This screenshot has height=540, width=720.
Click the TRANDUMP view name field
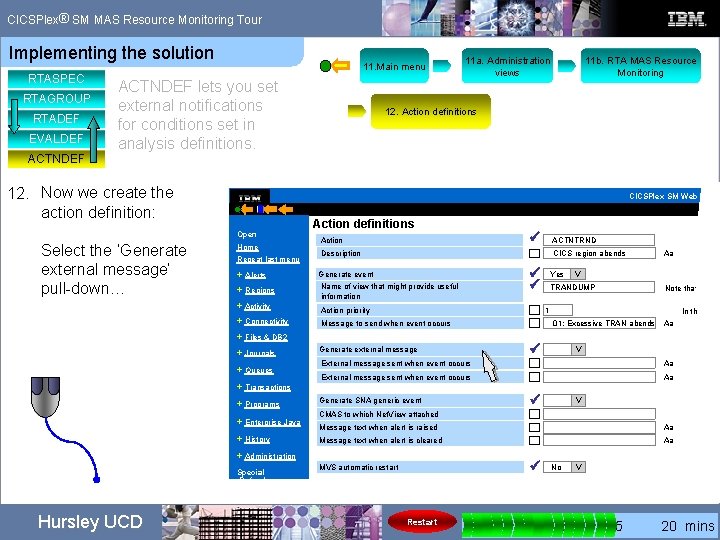[599, 287]
